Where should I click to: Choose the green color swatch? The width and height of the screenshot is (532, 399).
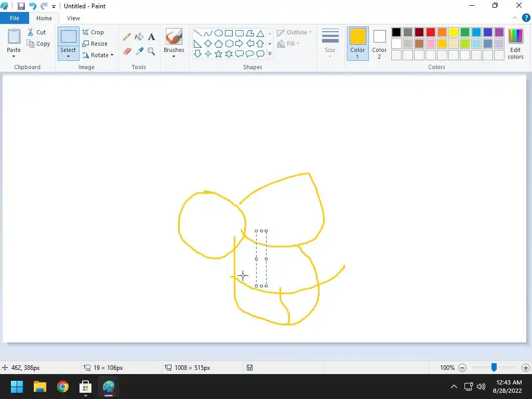coord(465,32)
